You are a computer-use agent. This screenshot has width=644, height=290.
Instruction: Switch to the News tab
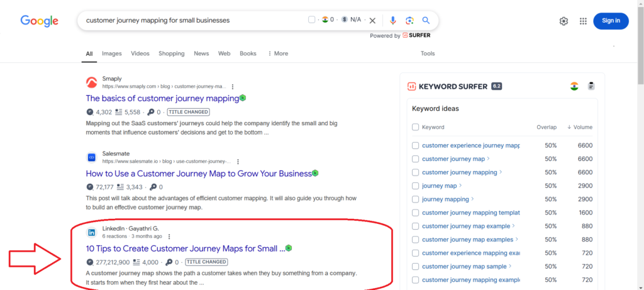[x=201, y=53]
